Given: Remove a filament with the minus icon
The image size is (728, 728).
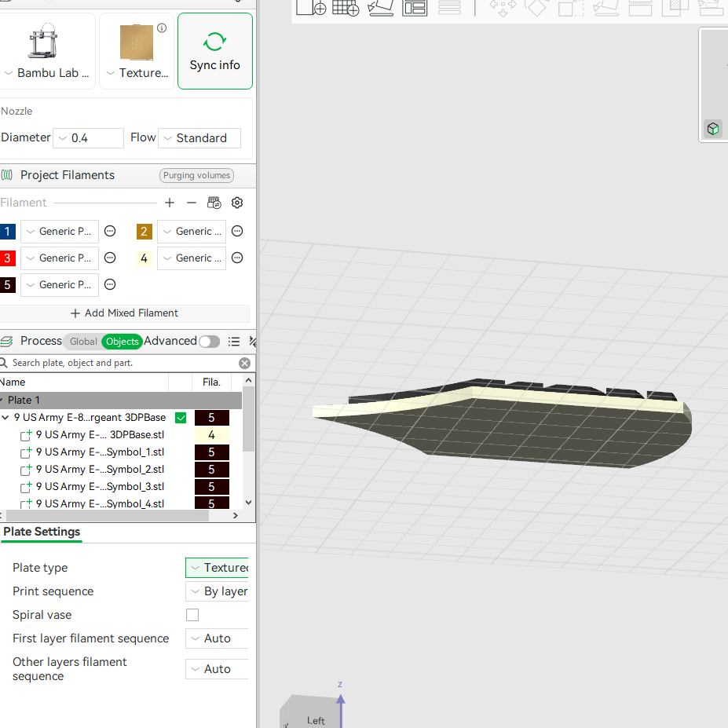Looking at the screenshot, I should tap(192, 203).
